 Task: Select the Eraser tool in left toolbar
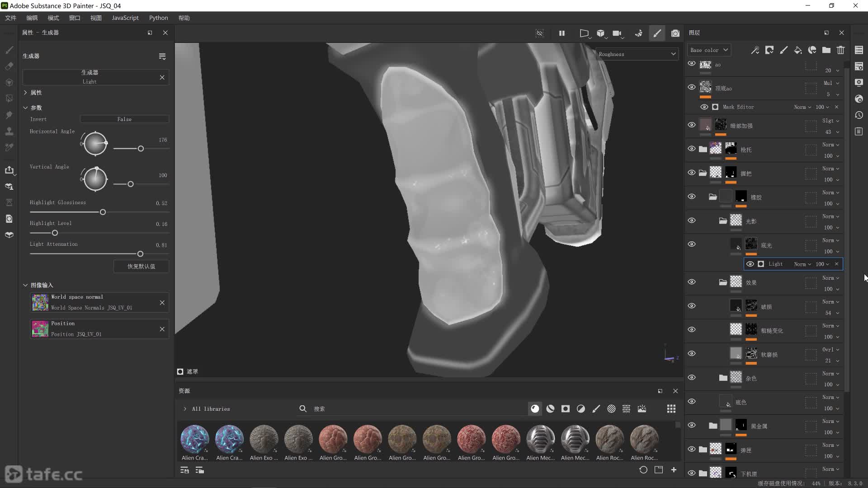click(x=9, y=66)
